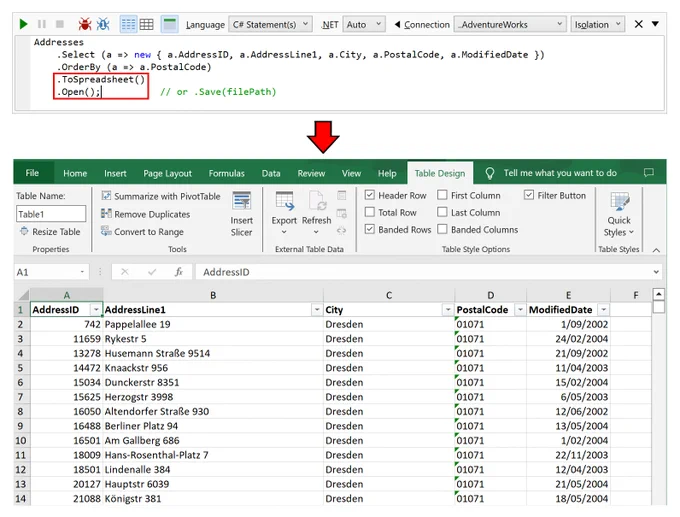Open the Isolation level dropdown
Screen dimensions: 680x517
point(598,25)
